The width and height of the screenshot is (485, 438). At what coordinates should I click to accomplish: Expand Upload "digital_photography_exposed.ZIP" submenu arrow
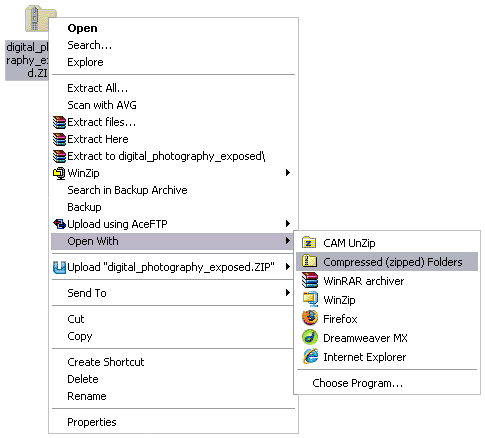coord(288,267)
